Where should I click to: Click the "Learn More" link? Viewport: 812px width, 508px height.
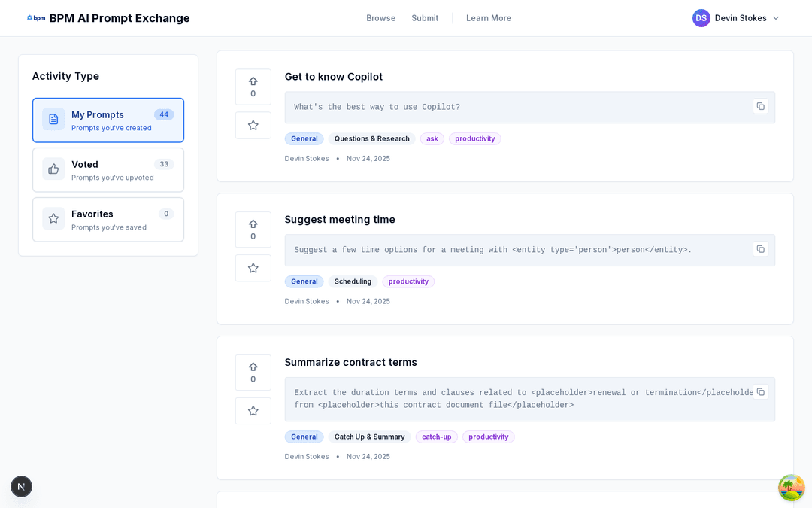pos(488,17)
